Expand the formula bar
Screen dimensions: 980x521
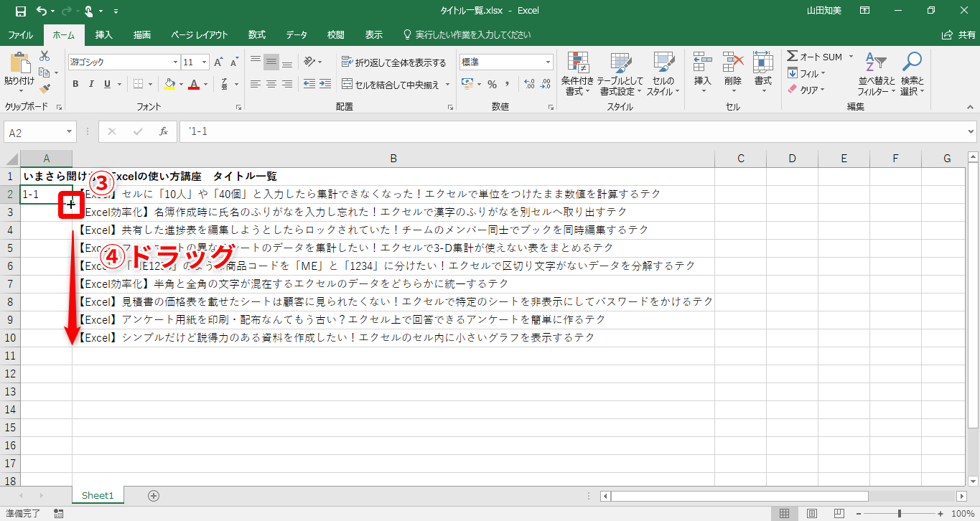(971, 132)
